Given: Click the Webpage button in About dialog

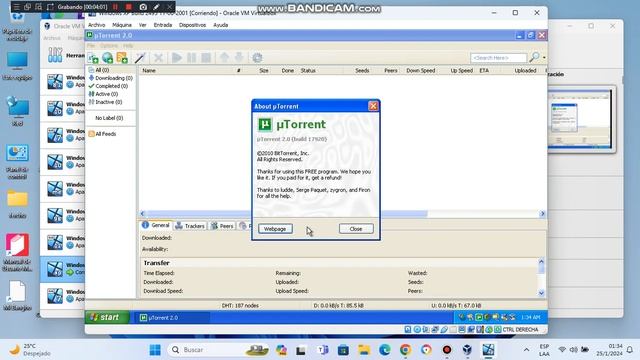Looking at the screenshot, I should 275,229.
